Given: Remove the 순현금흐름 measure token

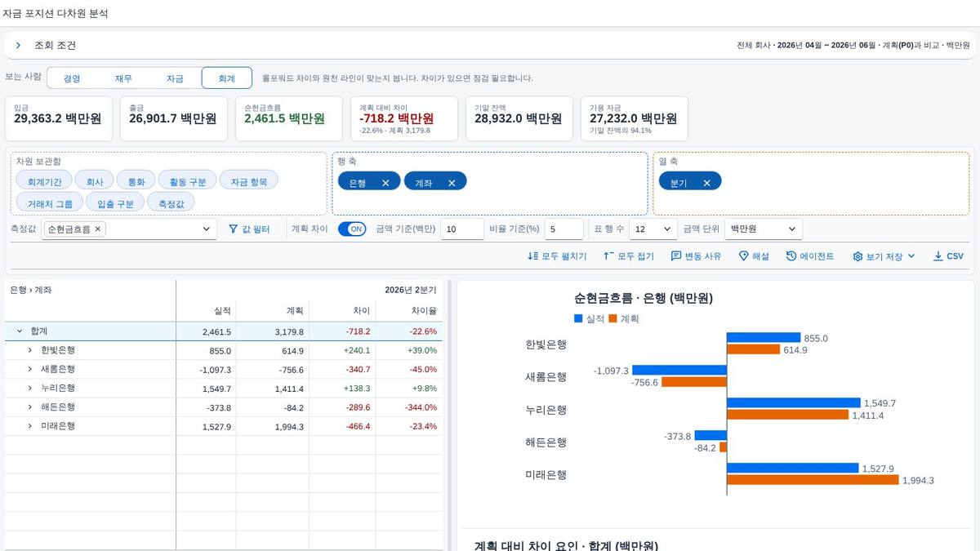Looking at the screenshot, I should (98, 229).
